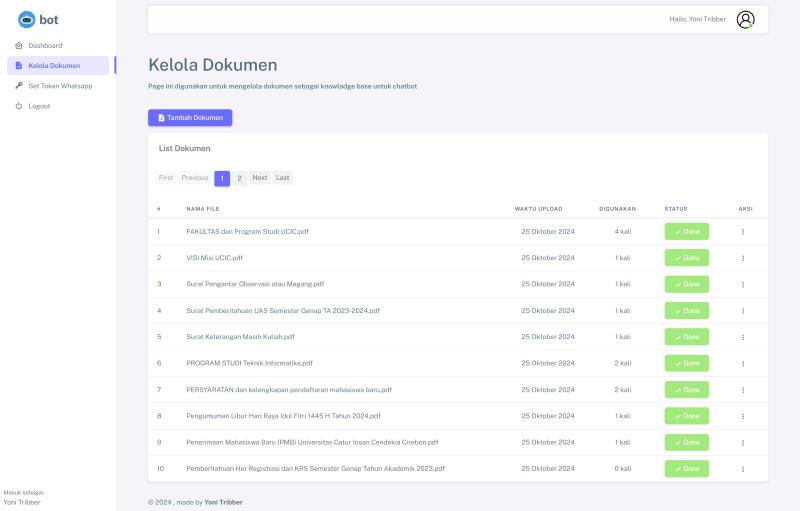Screen dimensions: 800x511
Task: Click the Set Token Whatsapp key icon
Action: point(19,86)
